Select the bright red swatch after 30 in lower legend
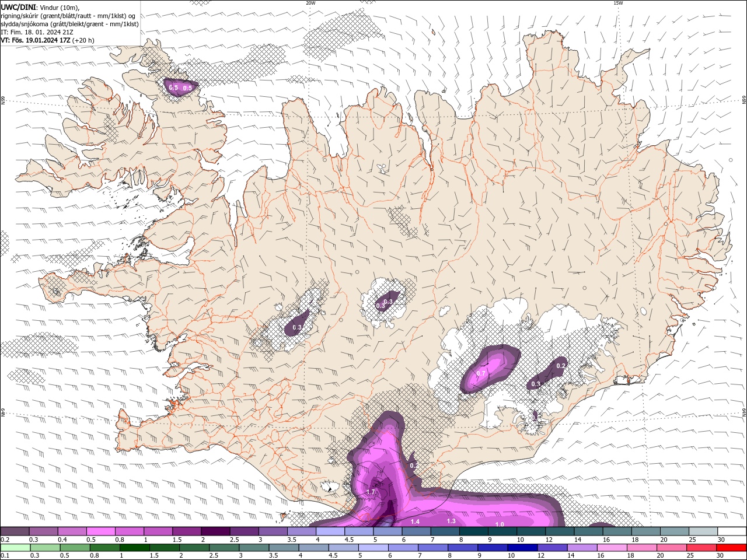 [x=732, y=548]
